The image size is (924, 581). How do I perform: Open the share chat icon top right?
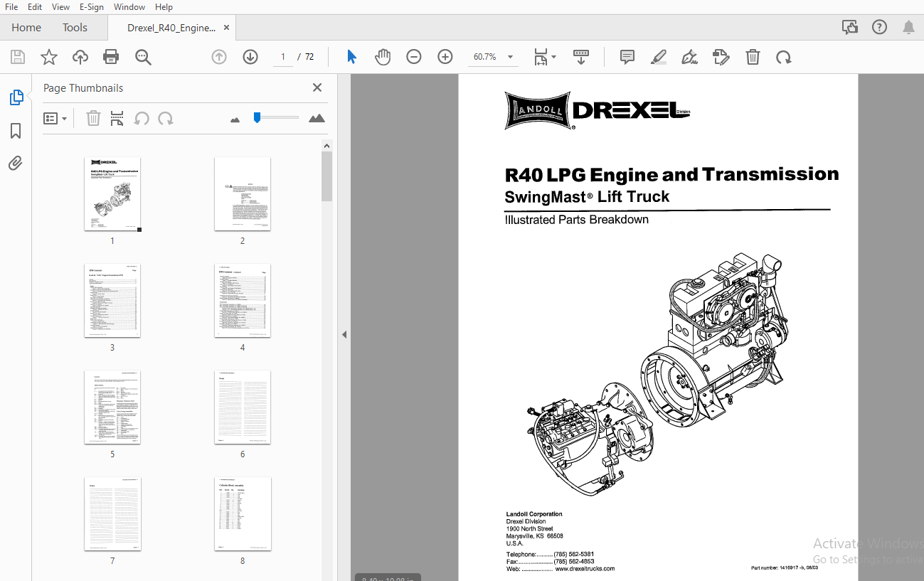[x=850, y=27]
